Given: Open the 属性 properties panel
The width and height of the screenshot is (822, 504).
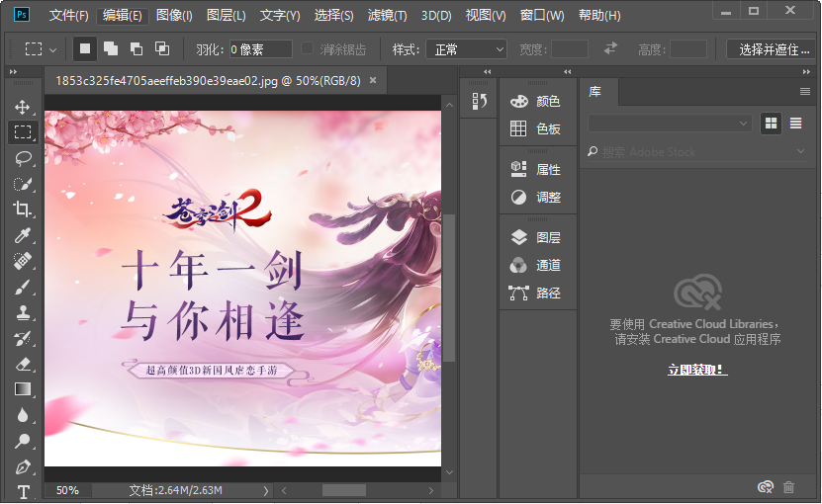Looking at the screenshot, I should pyautogui.click(x=536, y=169).
